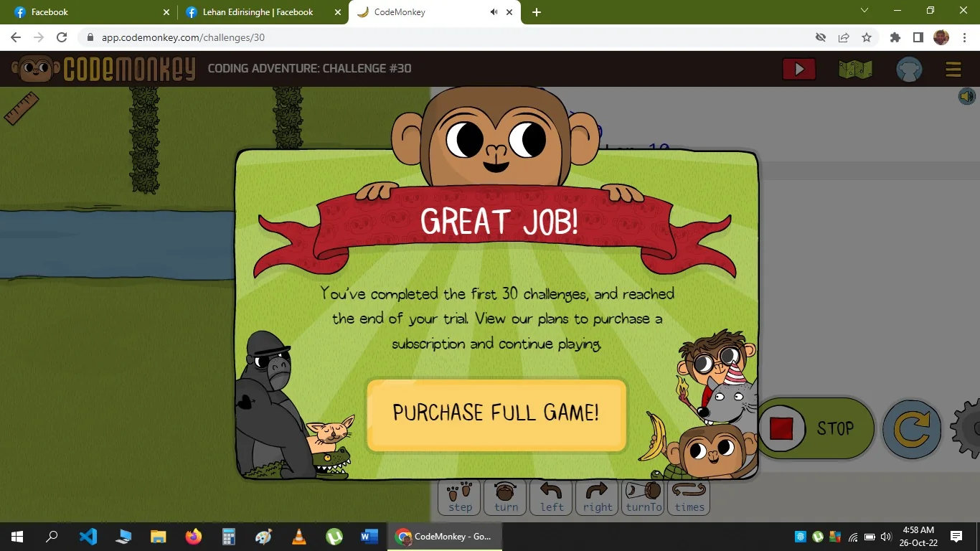Open the CodeMonkey challenge map icon
The height and width of the screenshot is (551, 980).
[855, 69]
